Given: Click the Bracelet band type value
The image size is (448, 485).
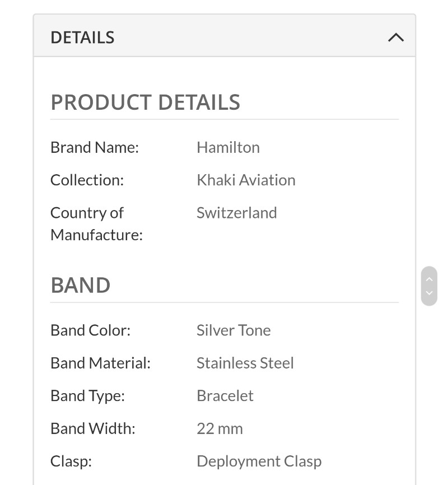Looking at the screenshot, I should tap(225, 396).
